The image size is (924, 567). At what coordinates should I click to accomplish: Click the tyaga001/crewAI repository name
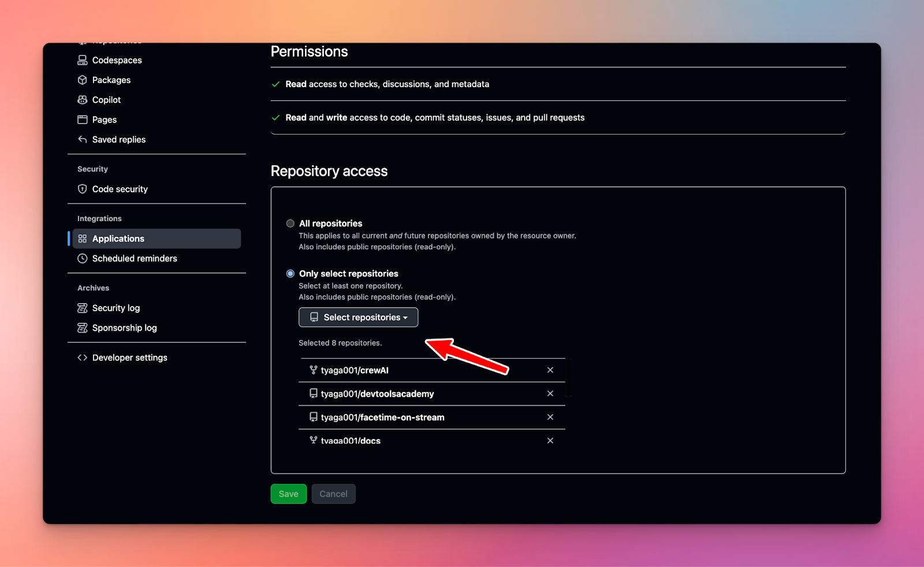click(355, 370)
